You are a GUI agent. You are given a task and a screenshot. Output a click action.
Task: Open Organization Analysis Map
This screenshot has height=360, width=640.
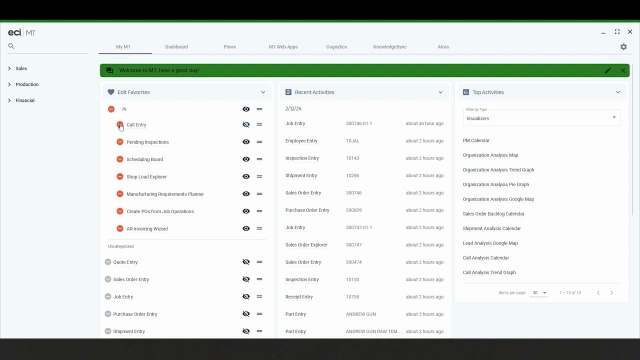pyautogui.click(x=490, y=155)
